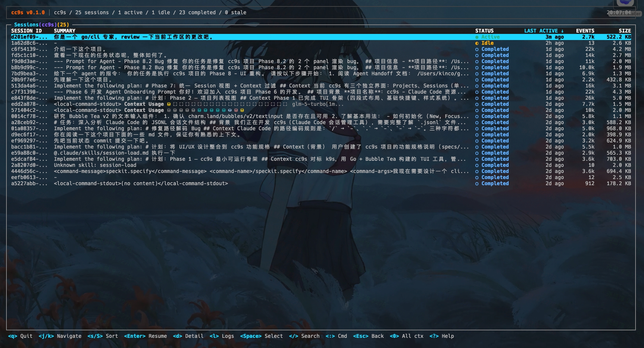
Task: Sort by LAST ACTIVE column header
Action: point(544,31)
